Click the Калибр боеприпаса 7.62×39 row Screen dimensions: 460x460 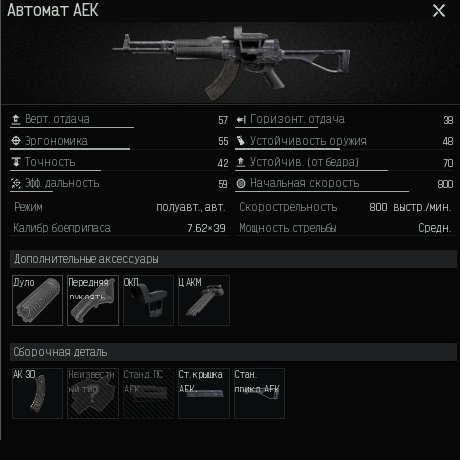[x=119, y=228]
